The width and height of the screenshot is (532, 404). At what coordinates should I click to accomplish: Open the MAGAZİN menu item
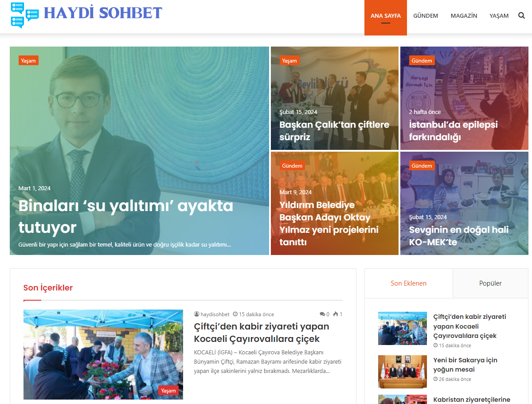point(464,16)
